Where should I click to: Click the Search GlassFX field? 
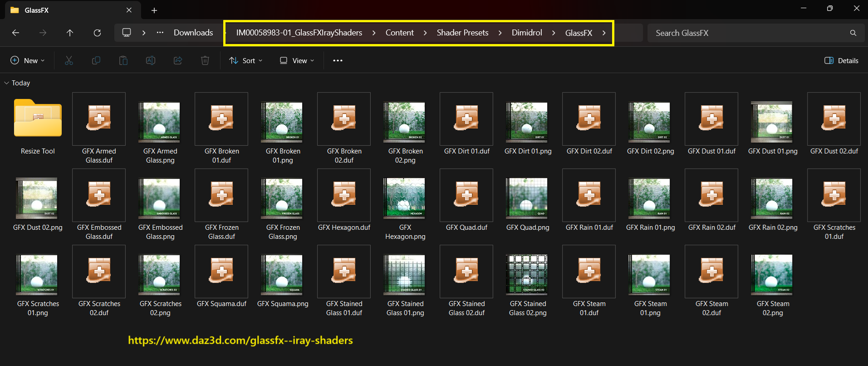[x=755, y=33]
